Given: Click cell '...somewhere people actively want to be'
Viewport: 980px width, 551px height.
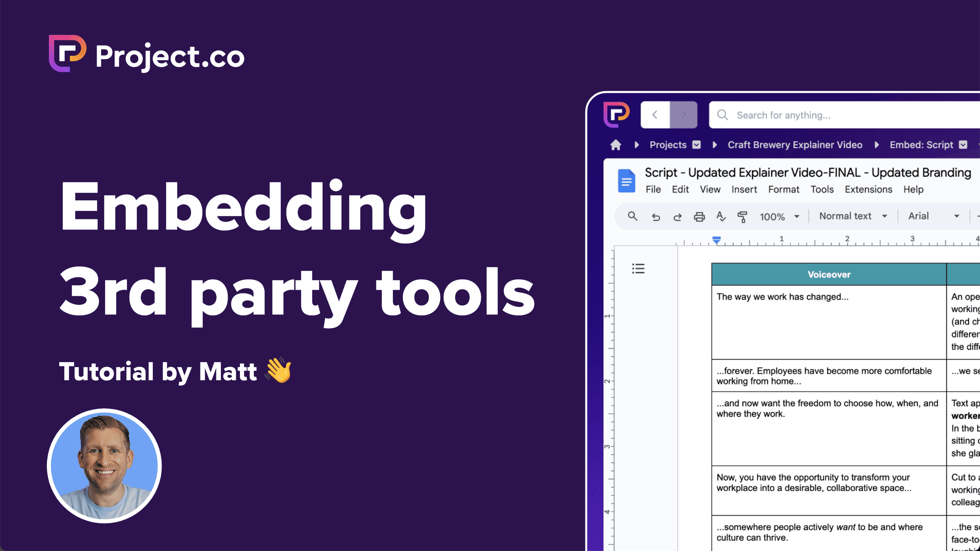Looking at the screenshot, I should [829, 533].
